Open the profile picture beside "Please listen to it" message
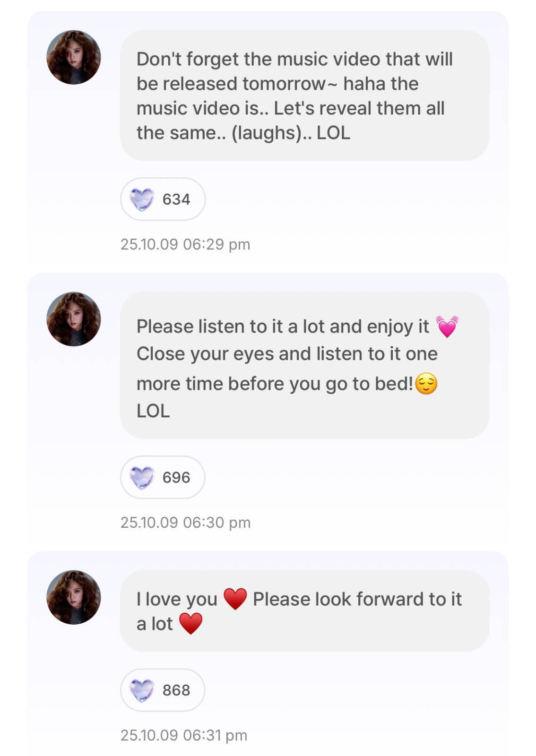The height and width of the screenshot is (756, 536). 74,319
